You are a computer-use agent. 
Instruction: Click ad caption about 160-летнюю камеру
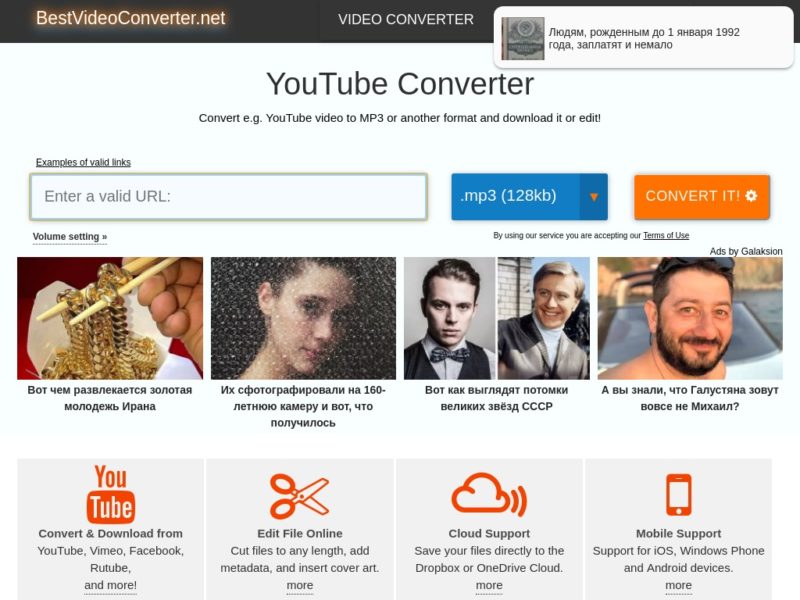click(303, 406)
